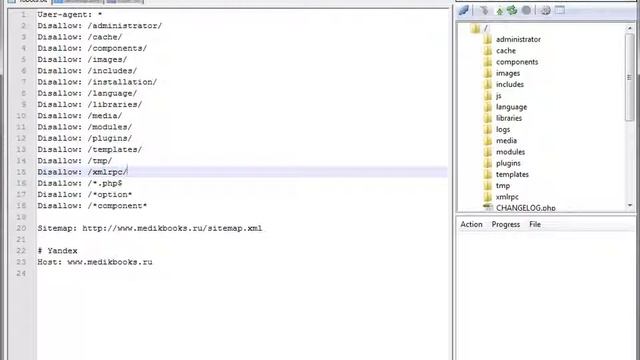The image size is (640, 360).
Task: Click 'Disallow: /language/' line
Action: 87,93
